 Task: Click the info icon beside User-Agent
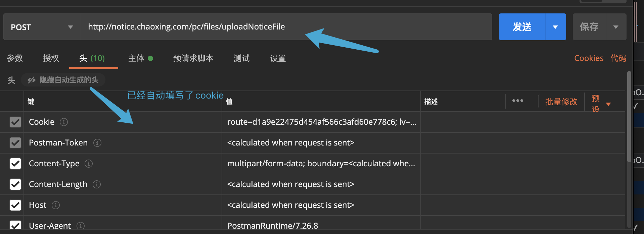[x=80, y=226]
